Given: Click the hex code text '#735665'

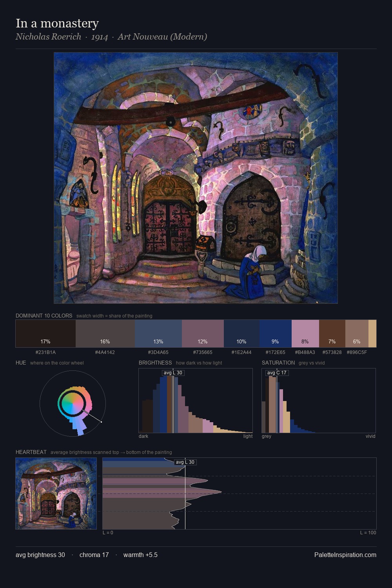Looking at the screenshot, I should click(203, 352).
